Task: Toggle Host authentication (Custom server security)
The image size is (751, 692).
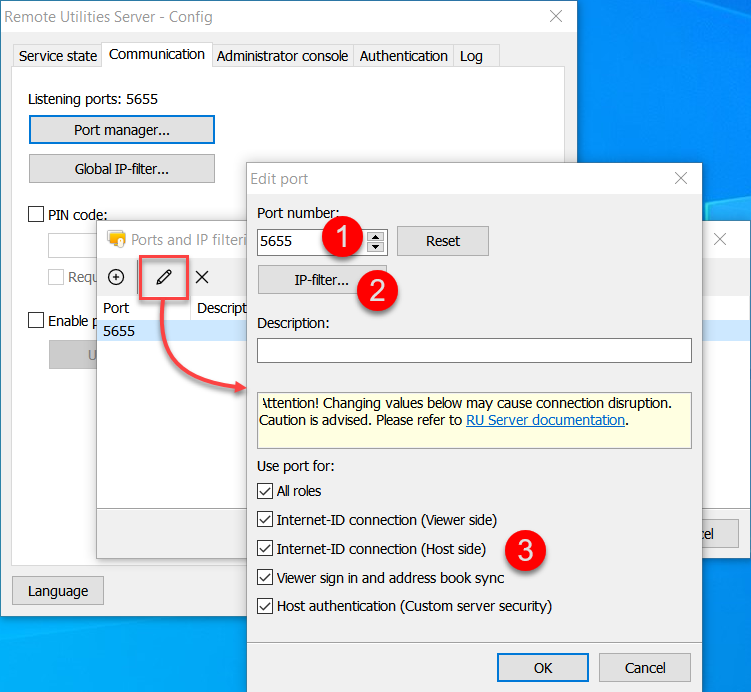Action: coord(265,606)
